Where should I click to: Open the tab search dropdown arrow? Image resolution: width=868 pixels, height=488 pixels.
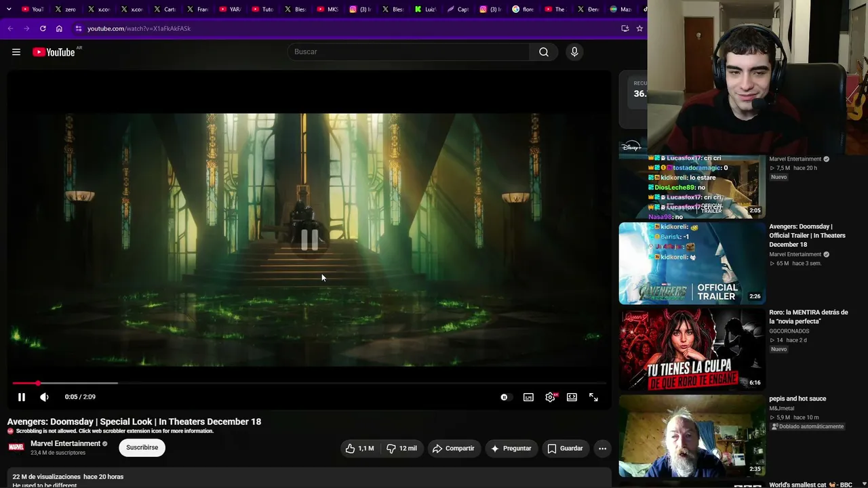point(9,9)
